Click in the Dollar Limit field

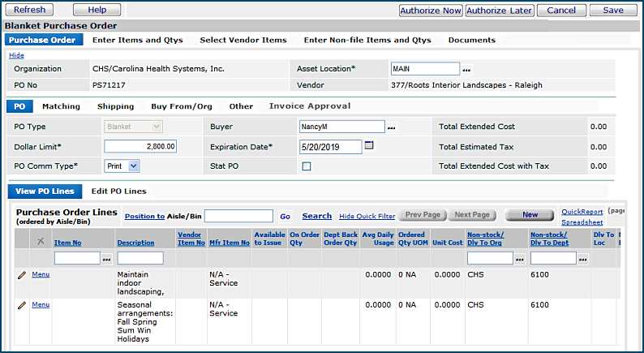click(140, 147)
